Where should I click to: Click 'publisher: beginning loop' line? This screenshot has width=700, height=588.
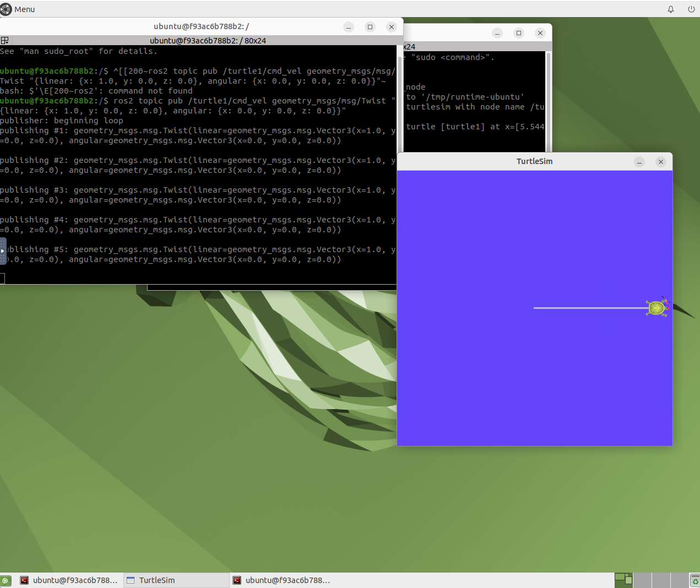(62, 121)
